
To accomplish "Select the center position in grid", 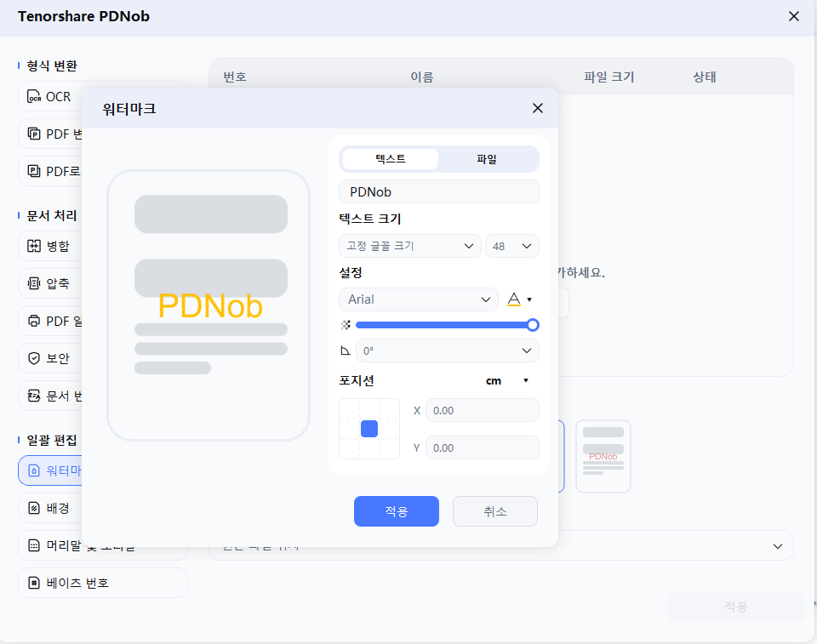I will point(369,429).
